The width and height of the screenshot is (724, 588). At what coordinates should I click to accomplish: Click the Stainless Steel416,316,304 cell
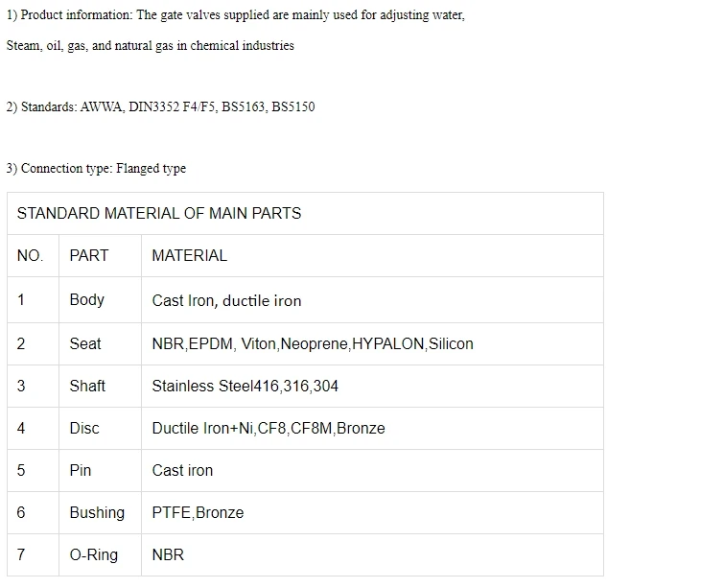coord(372,387)
